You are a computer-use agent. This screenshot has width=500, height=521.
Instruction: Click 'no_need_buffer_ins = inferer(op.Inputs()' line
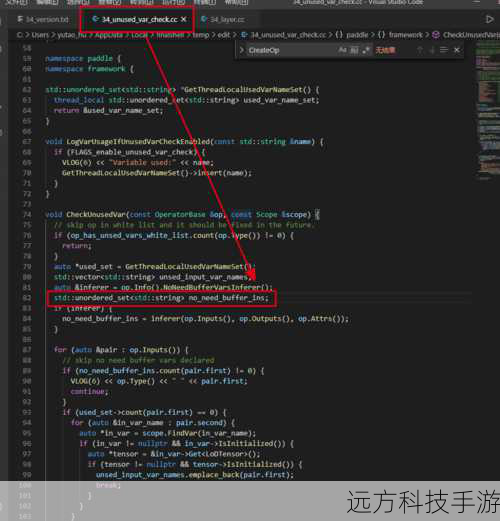[x=205, y=319]
